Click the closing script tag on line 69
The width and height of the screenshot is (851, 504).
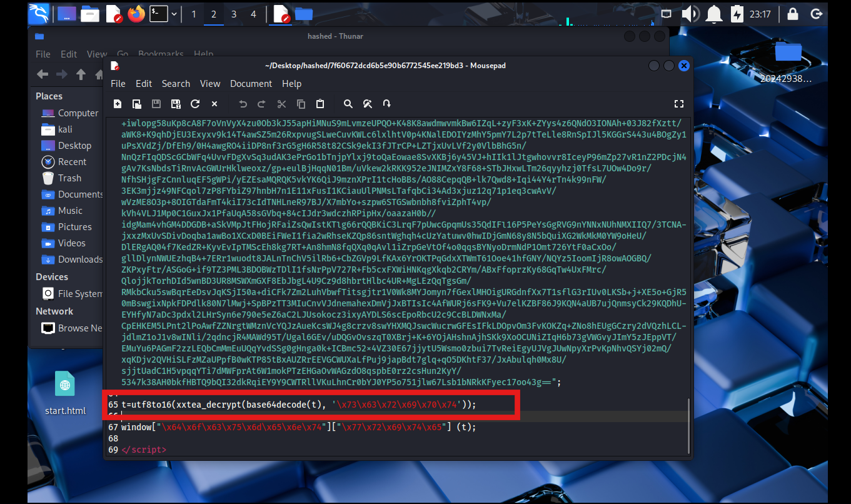pos(144,450)
